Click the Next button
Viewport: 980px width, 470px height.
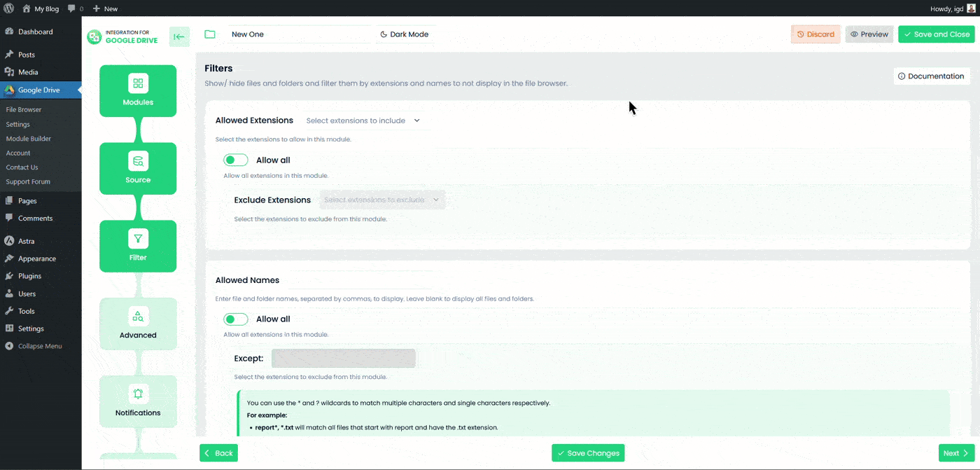pos(956,453)
